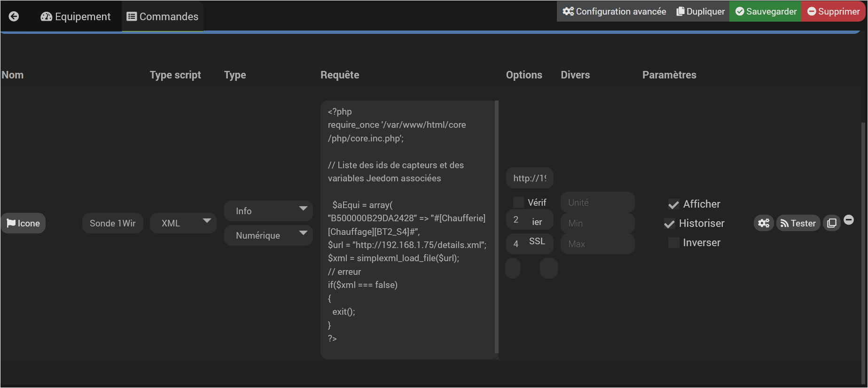868x388 pixels.
Task: Expand the Info type dropdown
Action: tap(268, 211)
